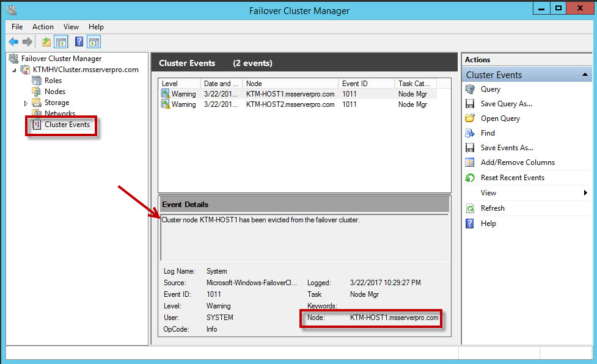The height and width of the screenshot is (364, 597).
Task: Open the Help menu
Action: pos(96,27)
